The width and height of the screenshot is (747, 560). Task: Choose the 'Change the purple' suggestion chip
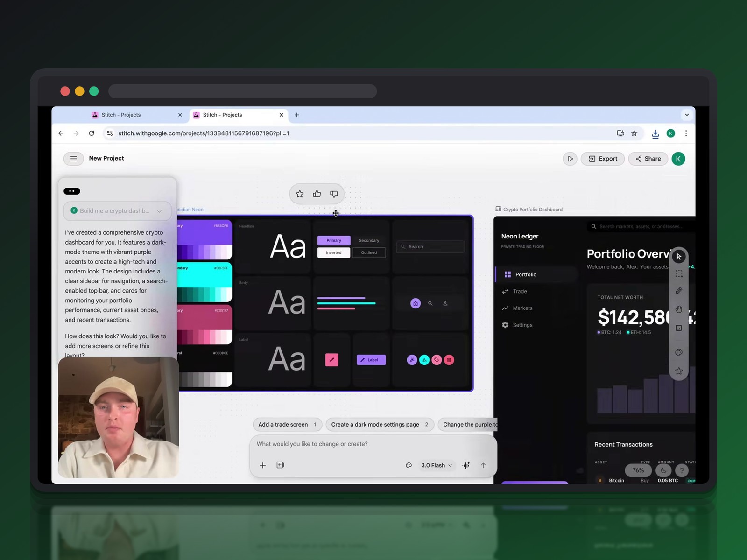tap(468, 424)
